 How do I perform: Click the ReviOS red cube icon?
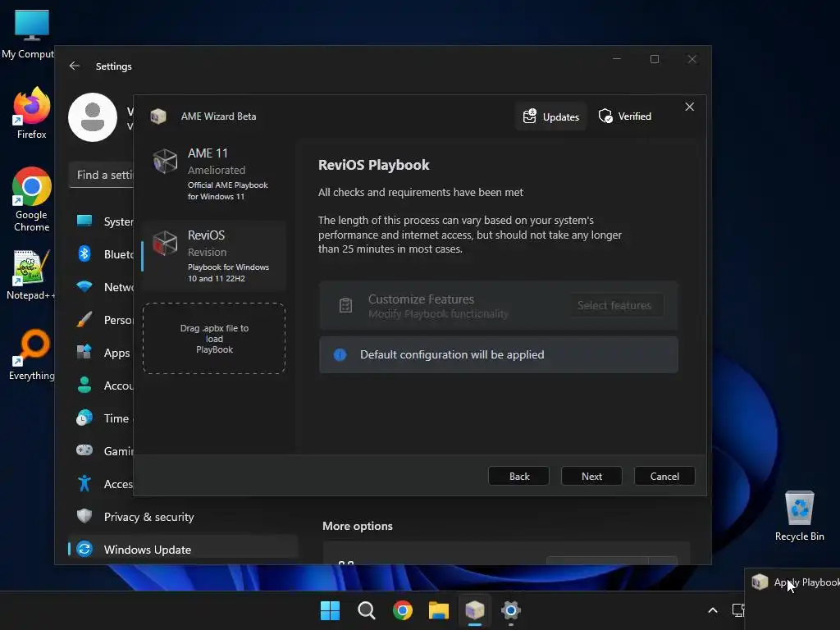165,243
